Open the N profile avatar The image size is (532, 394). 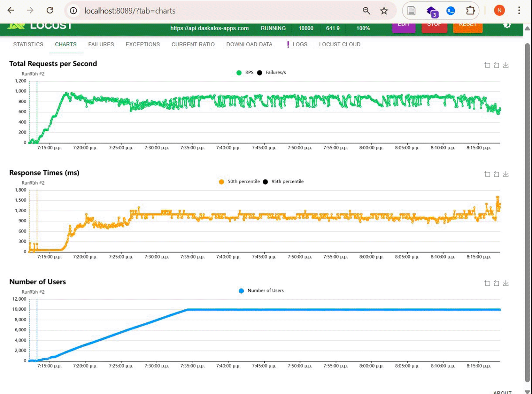point(499,11)
